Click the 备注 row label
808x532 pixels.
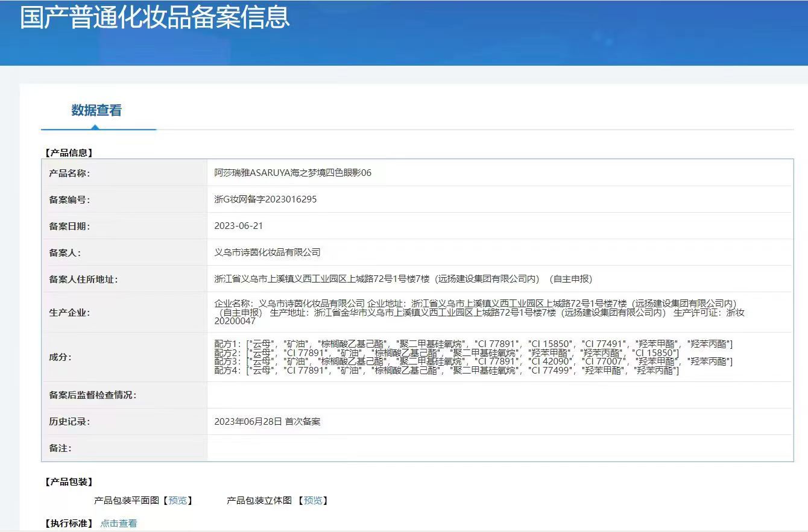(60, 448)
